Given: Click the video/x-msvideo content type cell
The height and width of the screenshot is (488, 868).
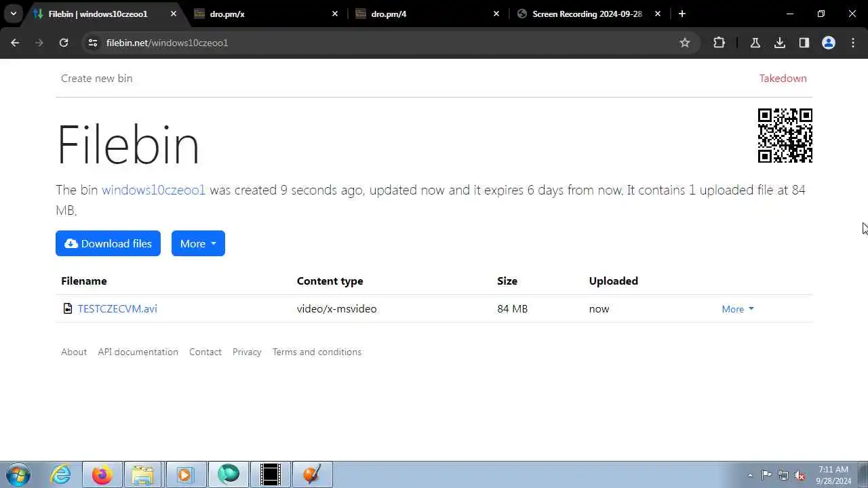Looking at the screenshot, I should pyautogui.click(x=336, y=309).
